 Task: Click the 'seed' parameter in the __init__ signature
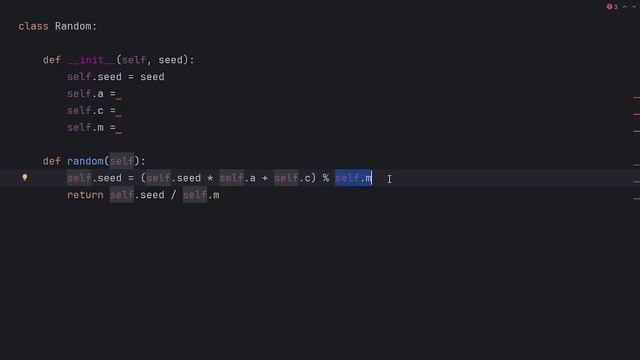click(x=170, y=60)
